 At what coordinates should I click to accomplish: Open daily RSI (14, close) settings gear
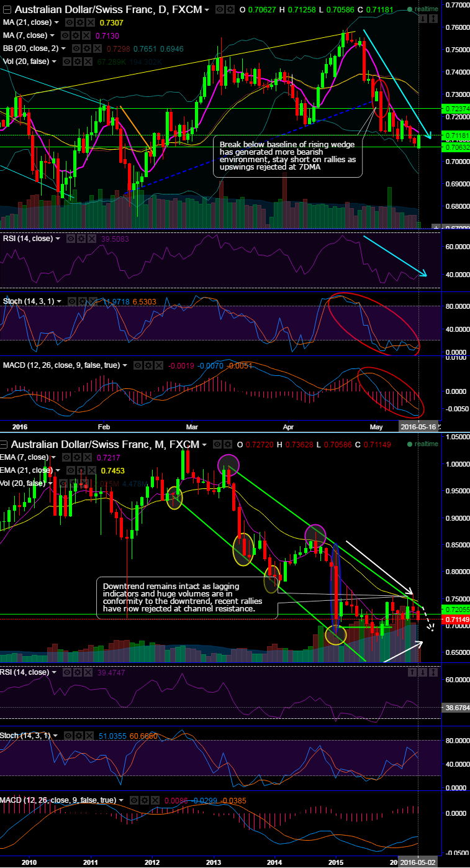81,239
